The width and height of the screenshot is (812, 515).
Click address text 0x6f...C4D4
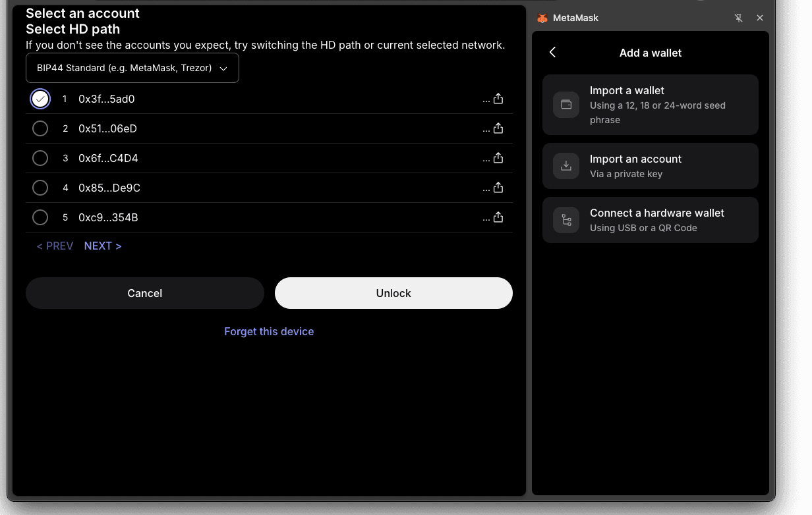point(108,158)
